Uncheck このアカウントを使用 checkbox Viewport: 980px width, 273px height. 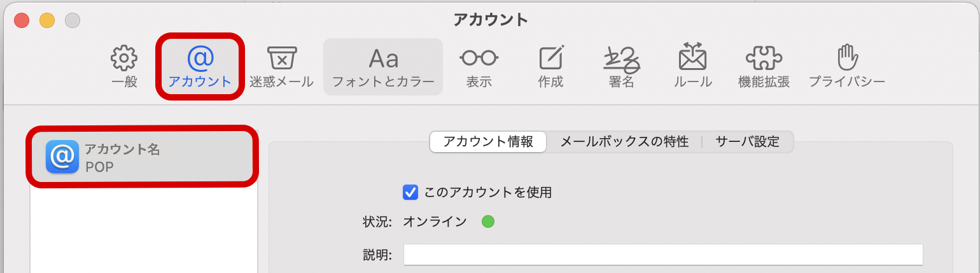coord(410,192)
